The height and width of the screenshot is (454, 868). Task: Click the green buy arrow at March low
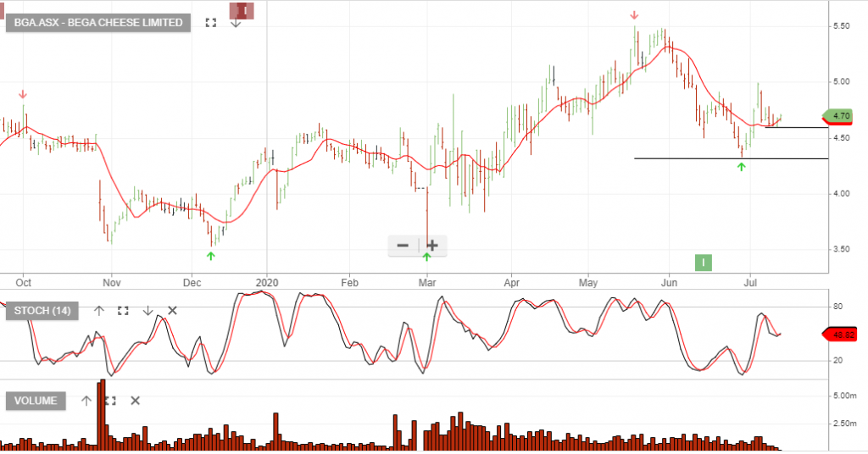[426, 257]
